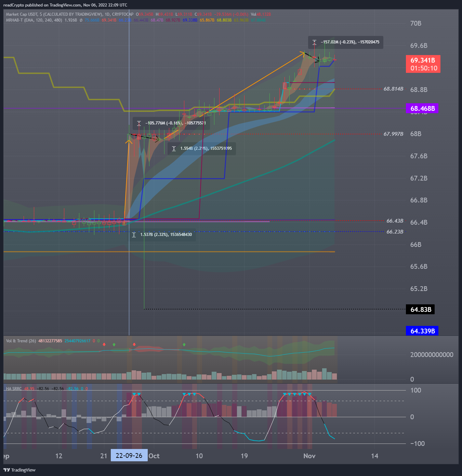
Task: Click the 65.6B price axis label
Action: pos(419,267)
